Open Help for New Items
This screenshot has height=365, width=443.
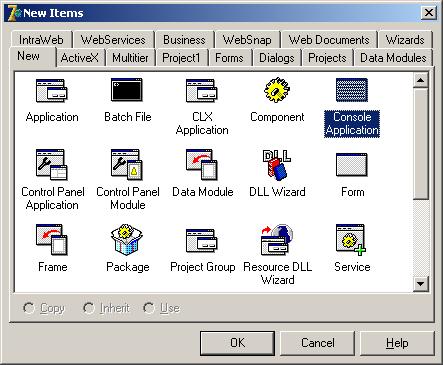[397, 343]
